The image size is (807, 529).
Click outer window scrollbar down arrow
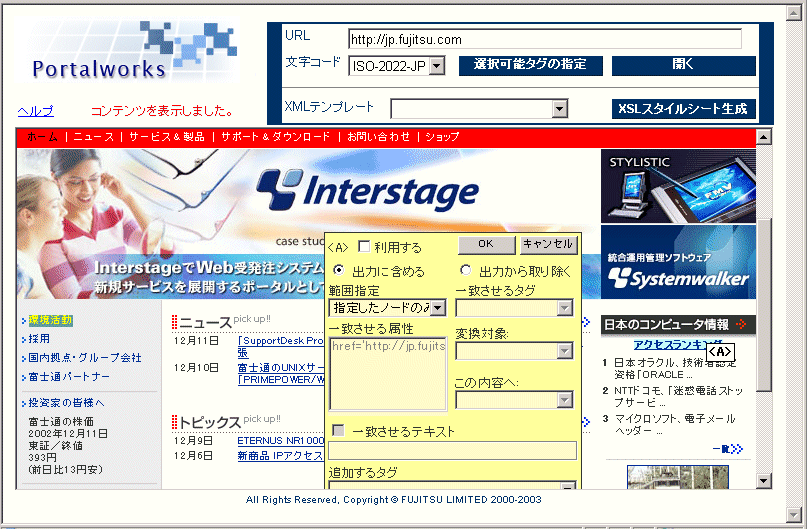794,514
